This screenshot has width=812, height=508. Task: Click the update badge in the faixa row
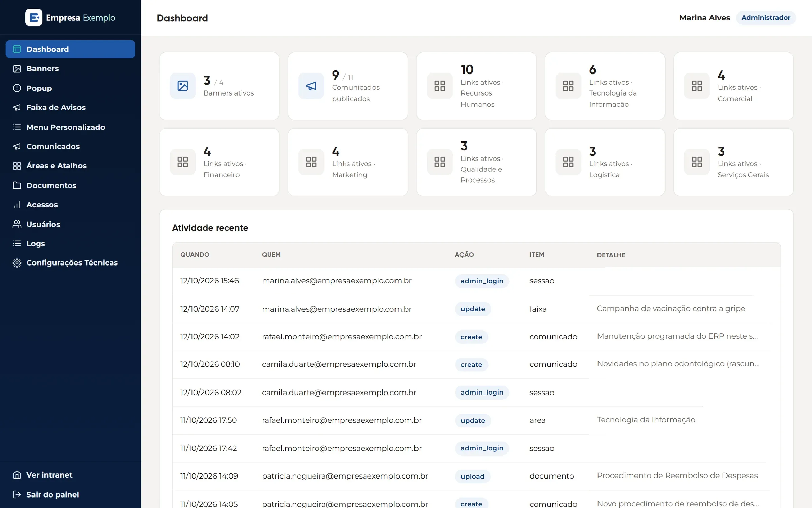point(473,309)
